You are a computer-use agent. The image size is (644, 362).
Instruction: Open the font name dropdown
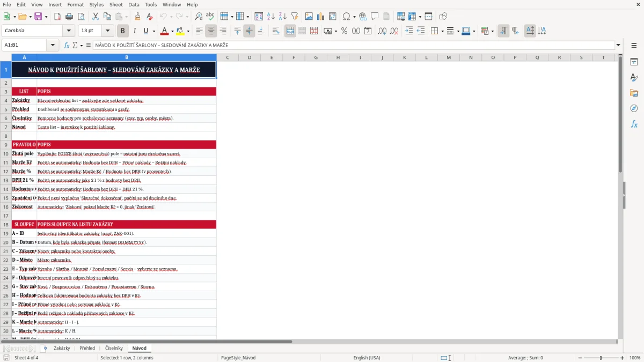click(68, 31)
